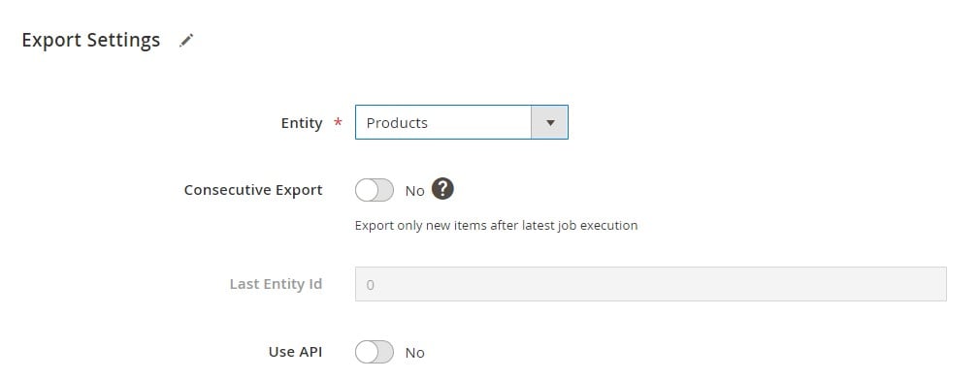The height and width of the screenshot is (379, 980).
Task: Click the Use API label text
Action: (295, 352)
